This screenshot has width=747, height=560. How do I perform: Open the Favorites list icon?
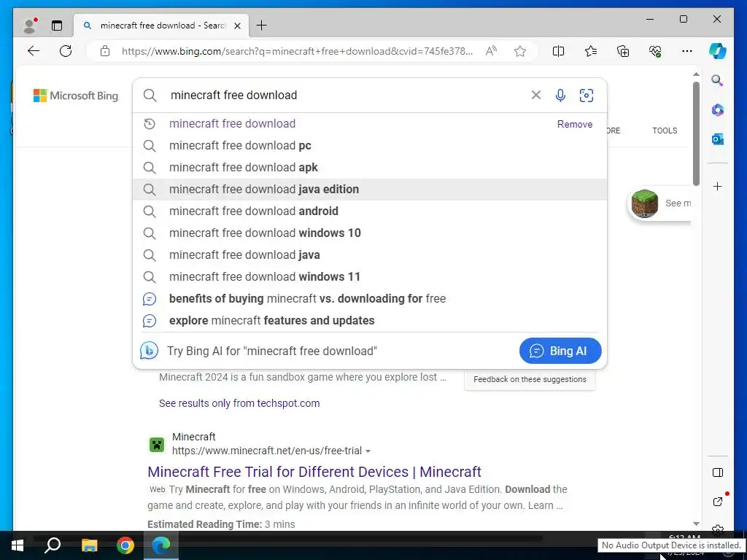(591, 51)
